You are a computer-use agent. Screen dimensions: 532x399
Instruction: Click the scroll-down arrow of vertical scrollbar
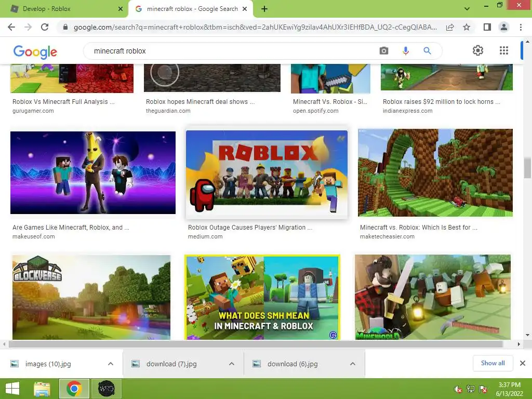tap(527, 335)
